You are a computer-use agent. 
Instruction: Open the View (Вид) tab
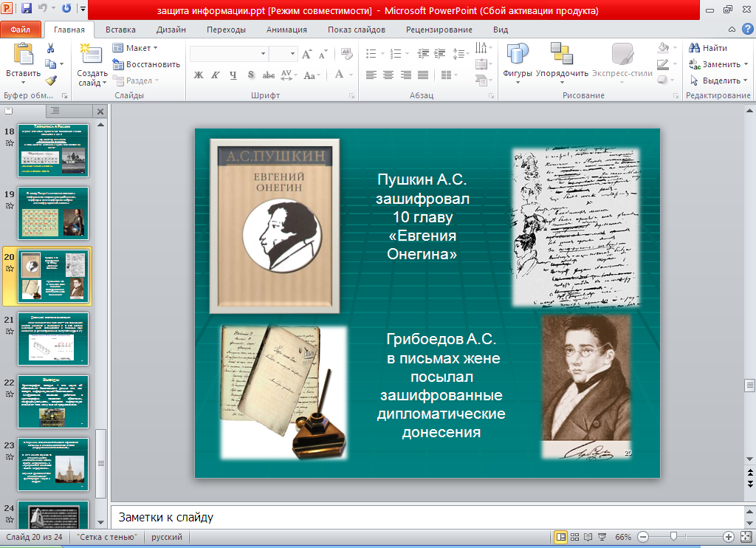click(501, 30)
